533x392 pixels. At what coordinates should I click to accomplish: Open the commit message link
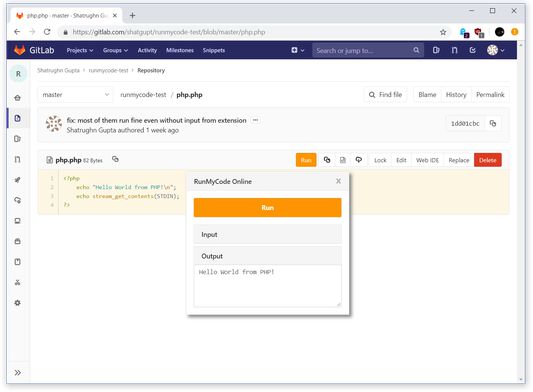coord(156,120)
